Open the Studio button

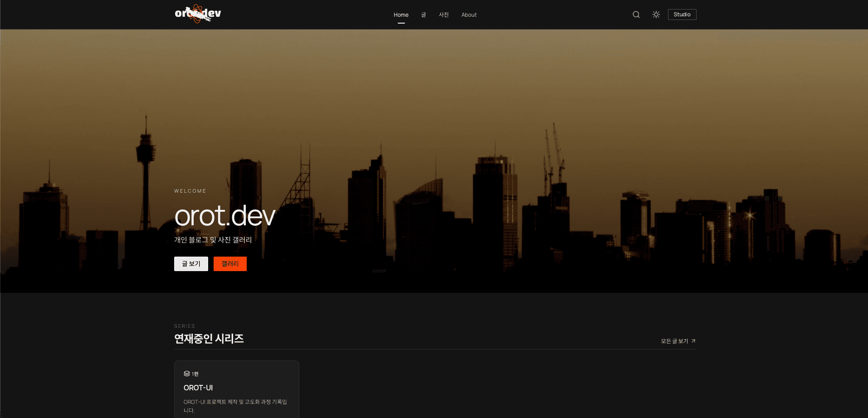682,15
